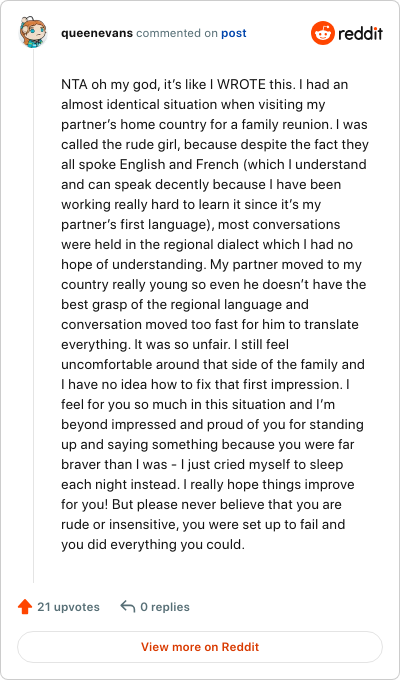This screenshot has width=400, height=680.
Task: Click the "0 replies" label
Action: (x=165, y=607)
